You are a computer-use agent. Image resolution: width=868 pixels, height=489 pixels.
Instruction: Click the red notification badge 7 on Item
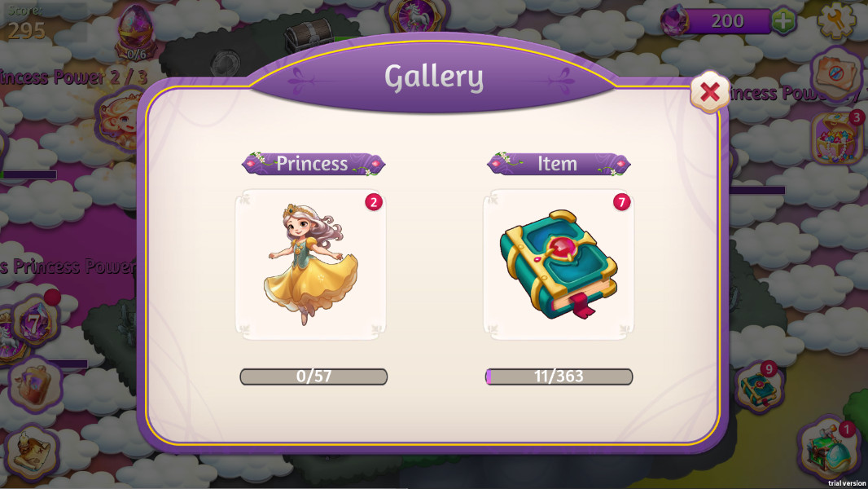tap(621, 202)
